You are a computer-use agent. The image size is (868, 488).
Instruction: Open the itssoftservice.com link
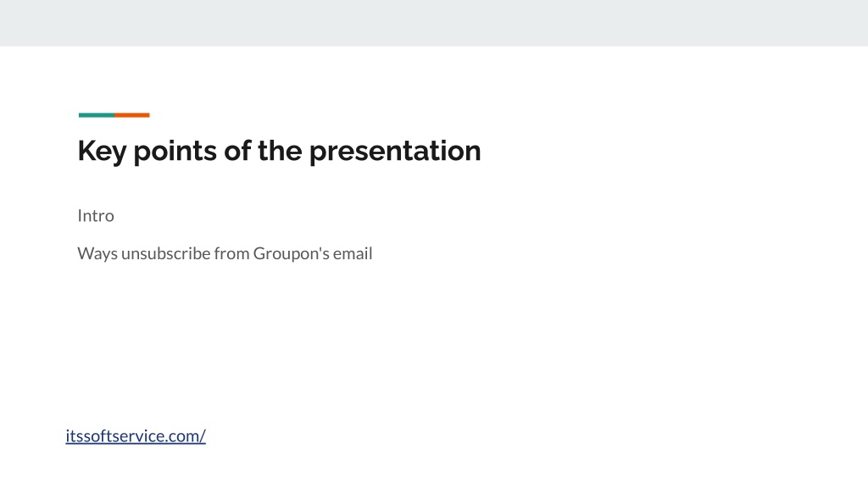[136, 436]
